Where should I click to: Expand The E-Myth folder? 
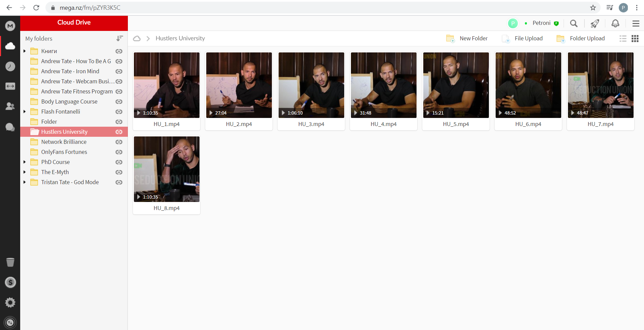(25, 172)
